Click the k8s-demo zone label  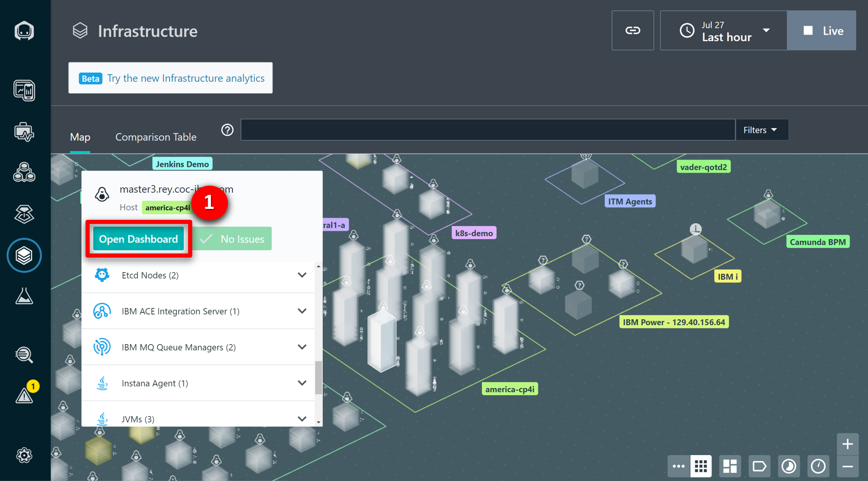[474, 233]
